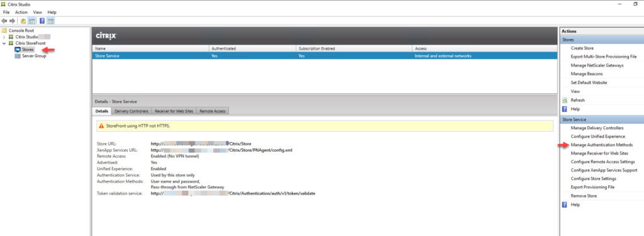
Task: Open the View menu
Action: click(x=37, y=13)
